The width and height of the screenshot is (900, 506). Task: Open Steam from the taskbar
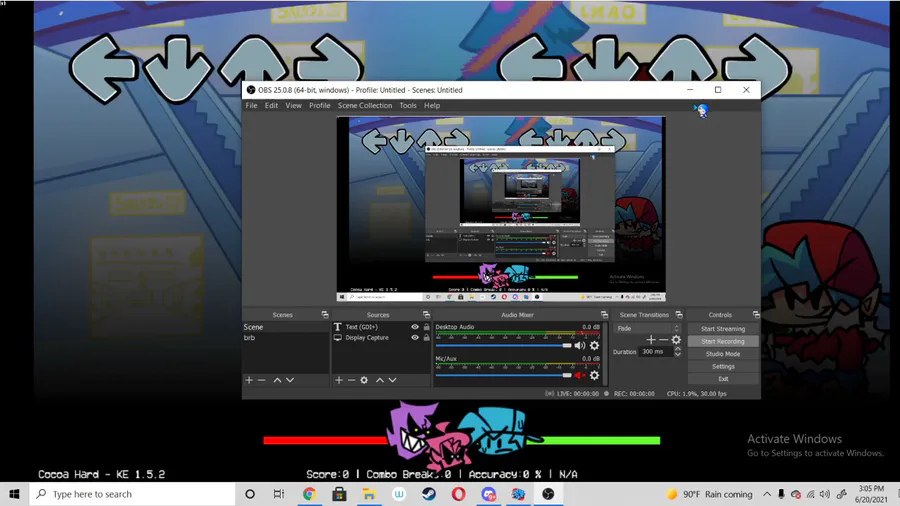429,494
